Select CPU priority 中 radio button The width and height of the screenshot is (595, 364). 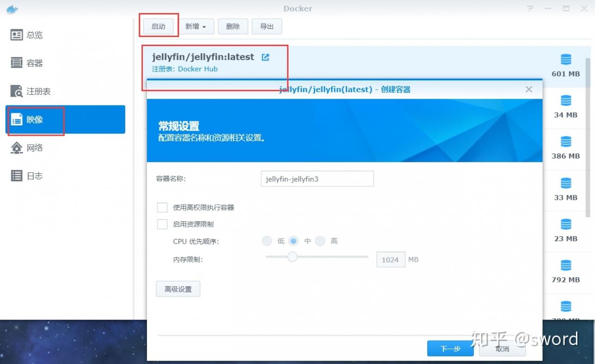pos(293,241)
